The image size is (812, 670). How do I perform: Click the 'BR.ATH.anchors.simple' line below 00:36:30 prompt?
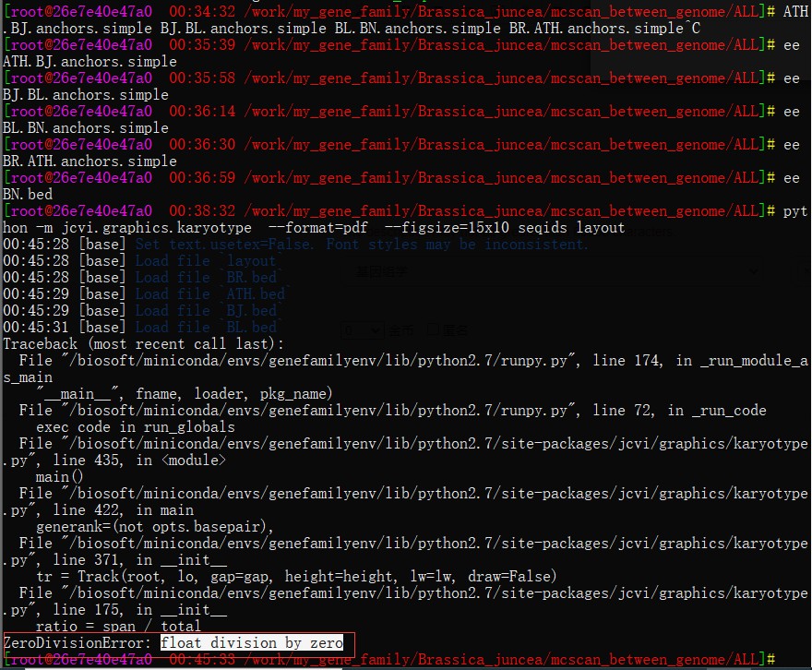pos(90,162)
